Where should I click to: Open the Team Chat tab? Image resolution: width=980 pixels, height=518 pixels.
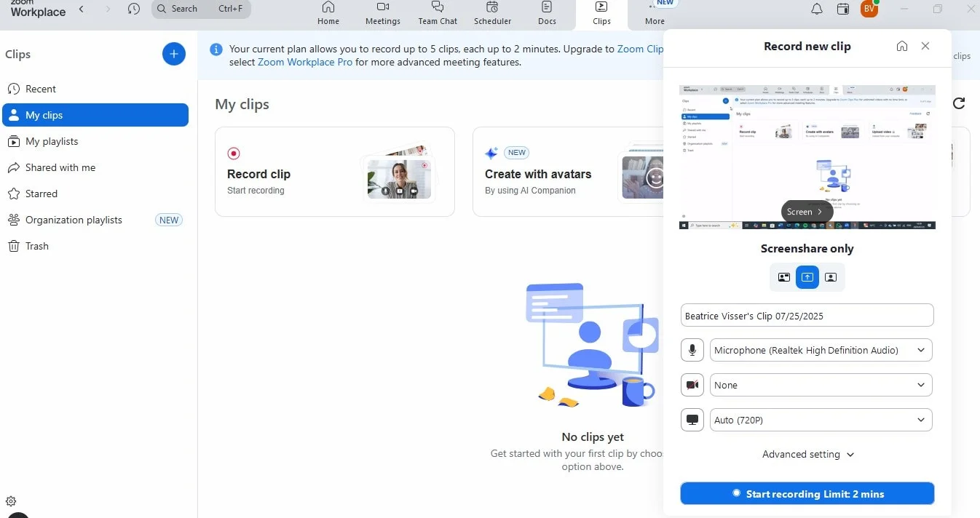point(438,14)
